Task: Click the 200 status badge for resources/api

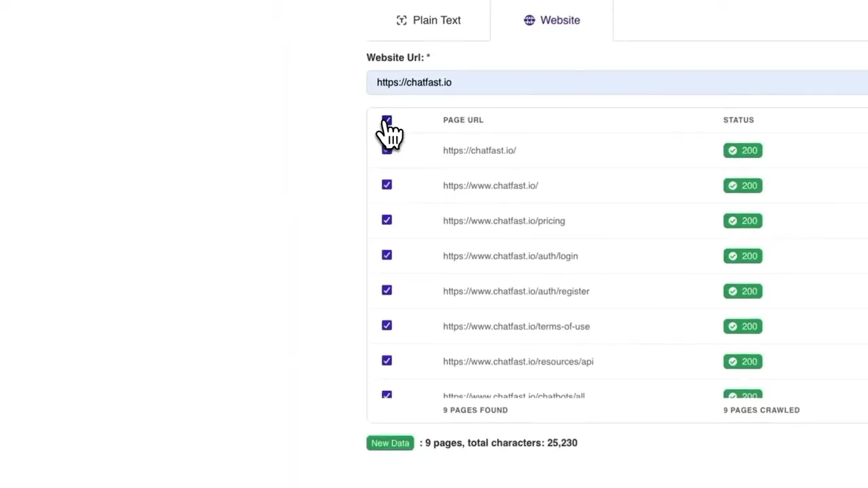Action: tap(743, 361)
